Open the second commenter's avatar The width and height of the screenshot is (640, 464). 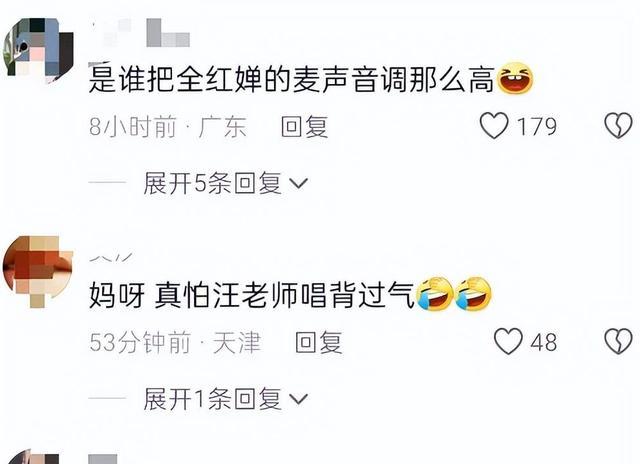(38, 270)
